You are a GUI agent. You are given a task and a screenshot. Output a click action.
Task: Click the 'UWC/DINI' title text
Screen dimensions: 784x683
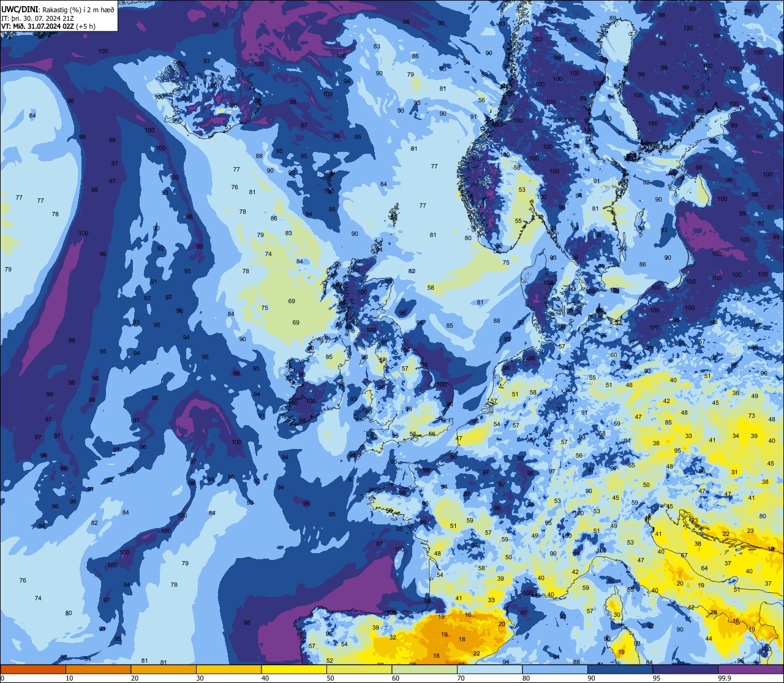click(20, 10)
